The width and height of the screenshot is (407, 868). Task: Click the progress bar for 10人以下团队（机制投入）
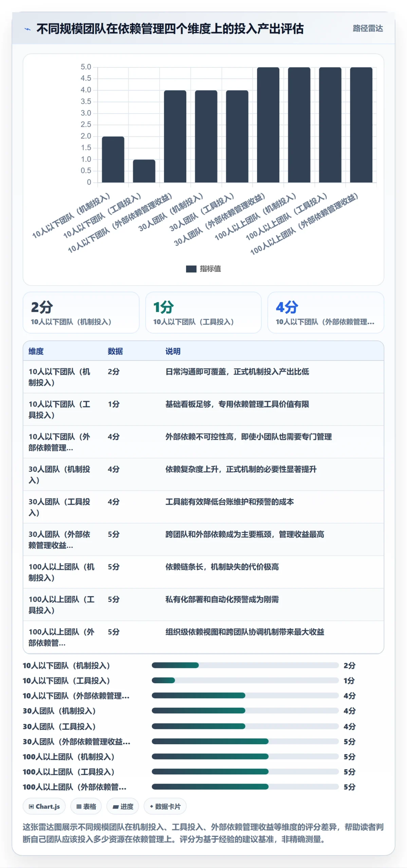(245, 665)
